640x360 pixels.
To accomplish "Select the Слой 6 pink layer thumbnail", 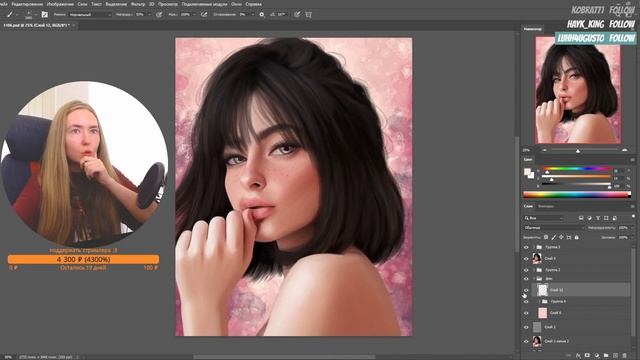I will tap(542, 313).
